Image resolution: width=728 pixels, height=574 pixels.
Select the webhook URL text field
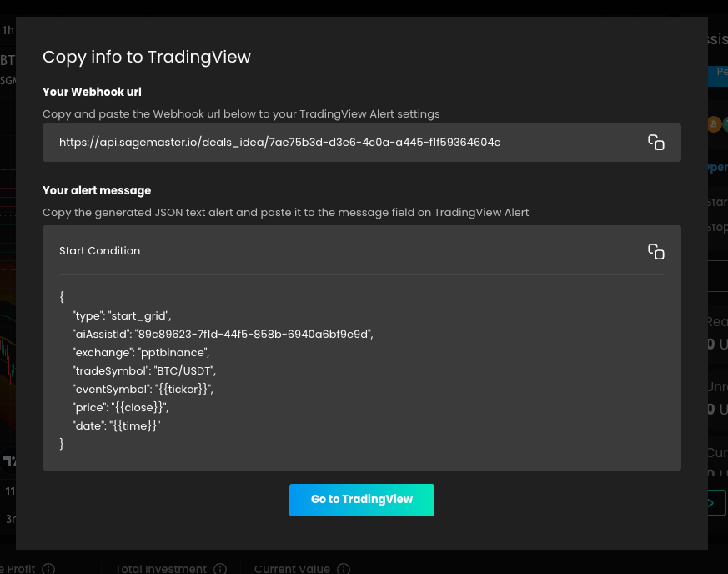362,143
